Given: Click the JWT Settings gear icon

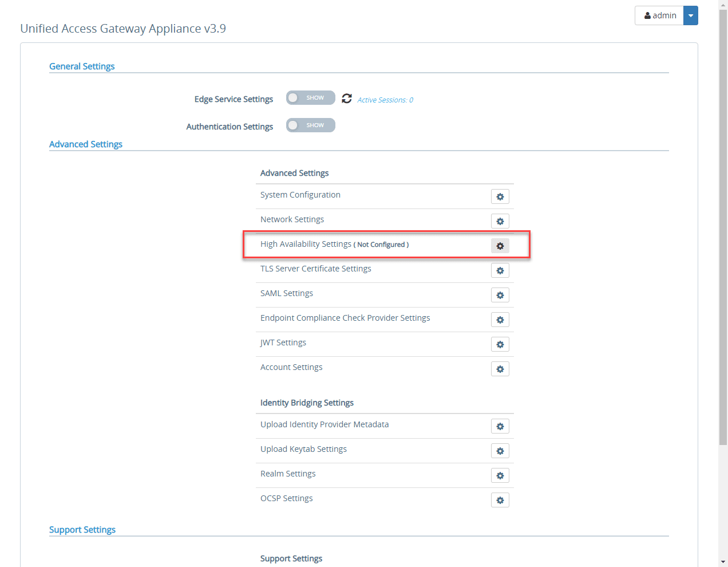Looking at the screenshot, I should pos(500,344).
